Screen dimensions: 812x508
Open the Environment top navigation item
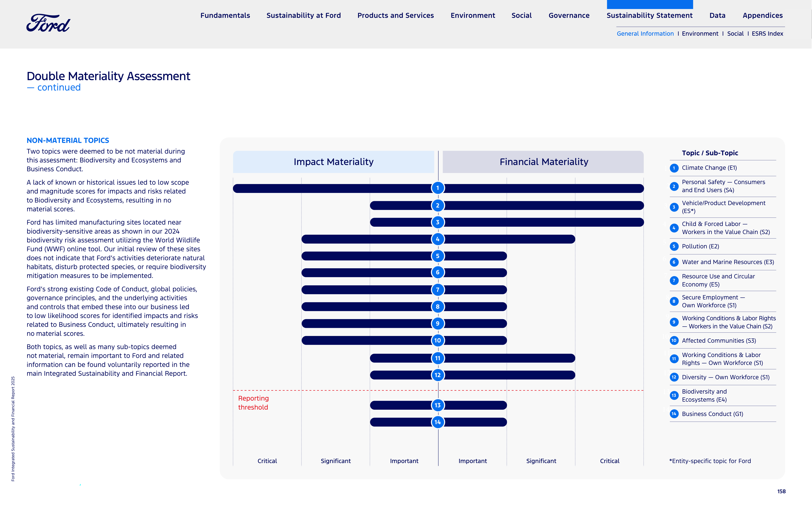coord(473,15)
